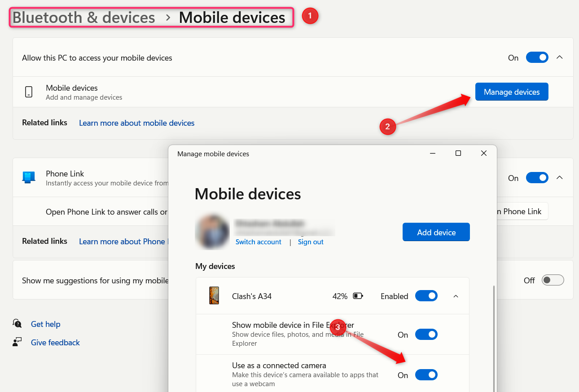Click the Give feedback person icon
579x392 pixels.
(x=17, y=342)
